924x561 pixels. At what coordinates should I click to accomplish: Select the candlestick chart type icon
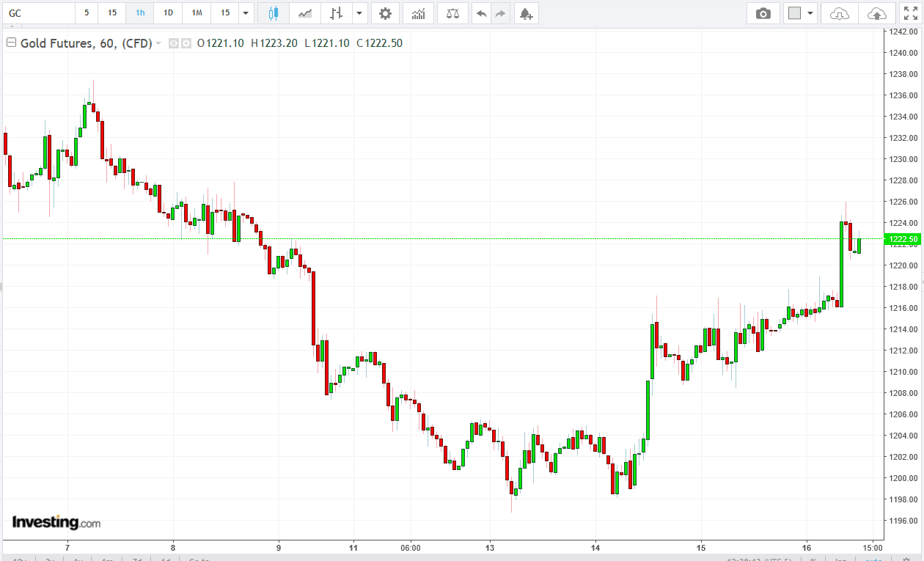coord(274,13)
